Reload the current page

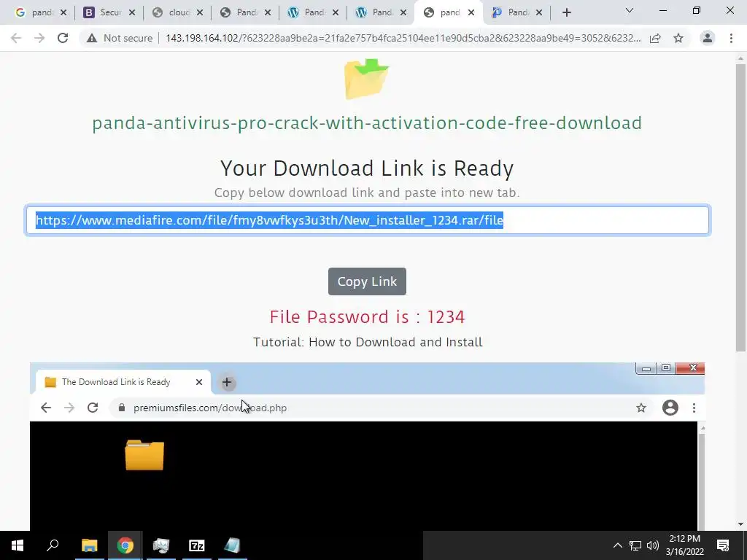(x=63, y=38)
